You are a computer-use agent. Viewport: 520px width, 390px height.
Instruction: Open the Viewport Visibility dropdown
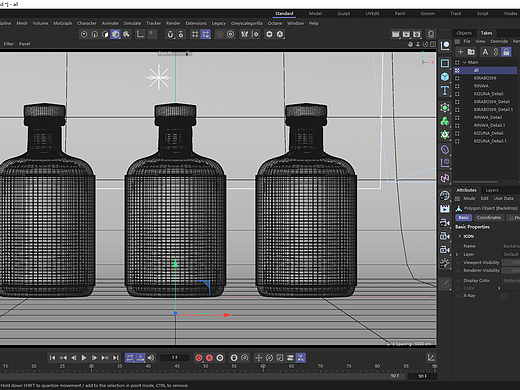(x=511, y=263)
